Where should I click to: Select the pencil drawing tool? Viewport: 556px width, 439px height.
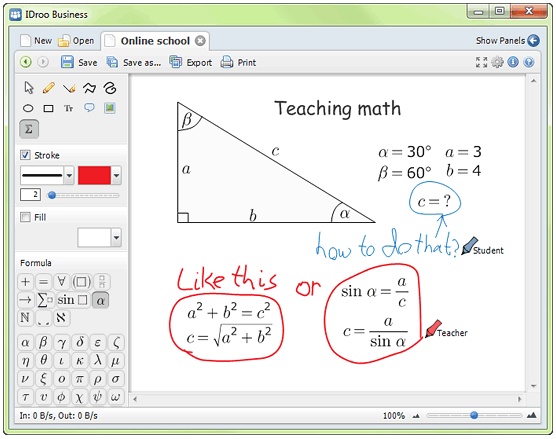[49, 88]
